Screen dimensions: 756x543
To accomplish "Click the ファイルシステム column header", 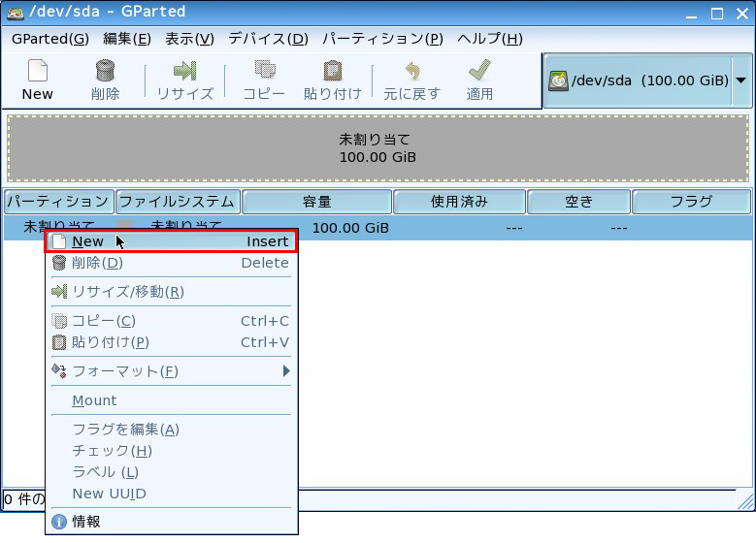I will [178, 202].
